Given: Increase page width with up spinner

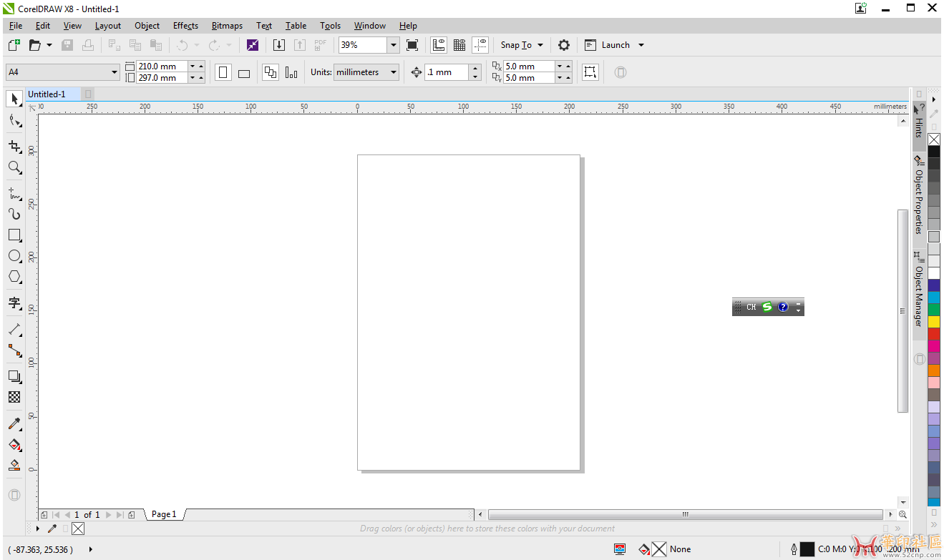Looking at the screenshot, I should coord(201,67).
